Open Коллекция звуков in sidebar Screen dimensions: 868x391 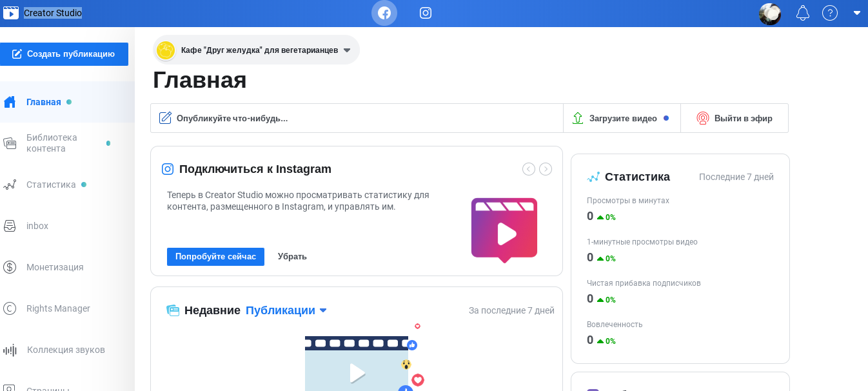[67, 350]
